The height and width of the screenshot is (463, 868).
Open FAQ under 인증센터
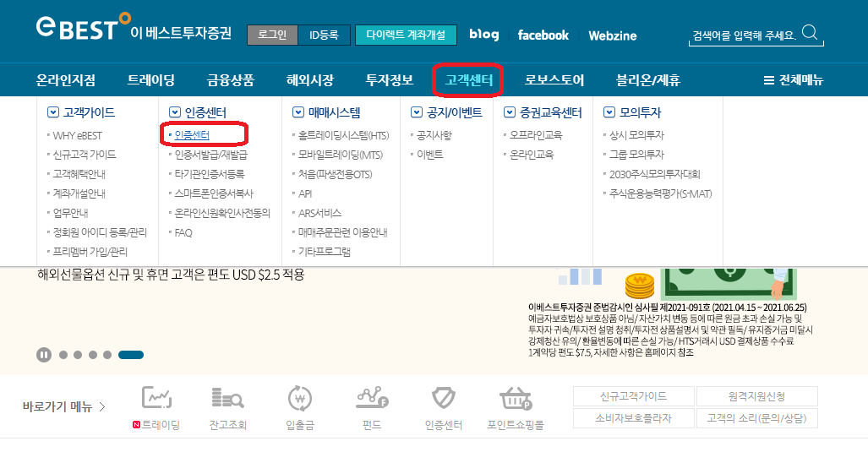coord(183,233)
